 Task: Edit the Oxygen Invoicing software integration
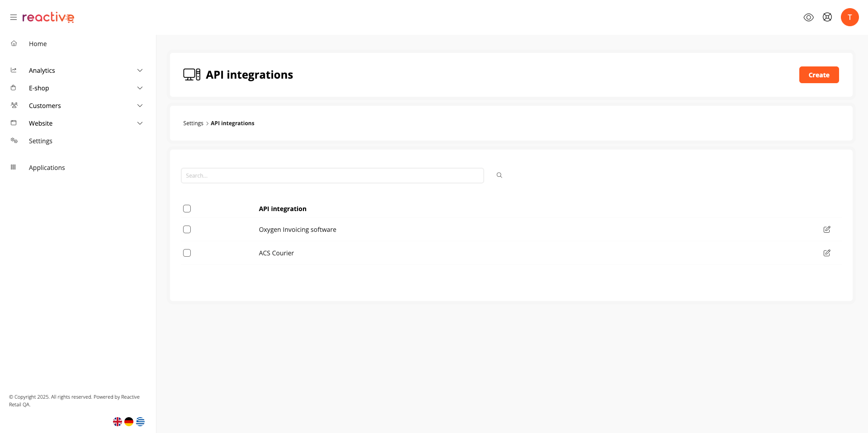826,230
